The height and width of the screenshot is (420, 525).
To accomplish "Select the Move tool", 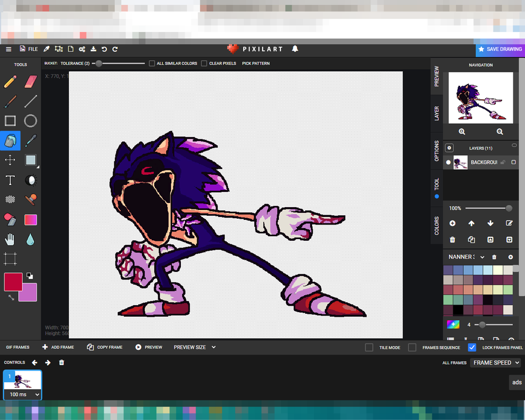I will point(10,160).
